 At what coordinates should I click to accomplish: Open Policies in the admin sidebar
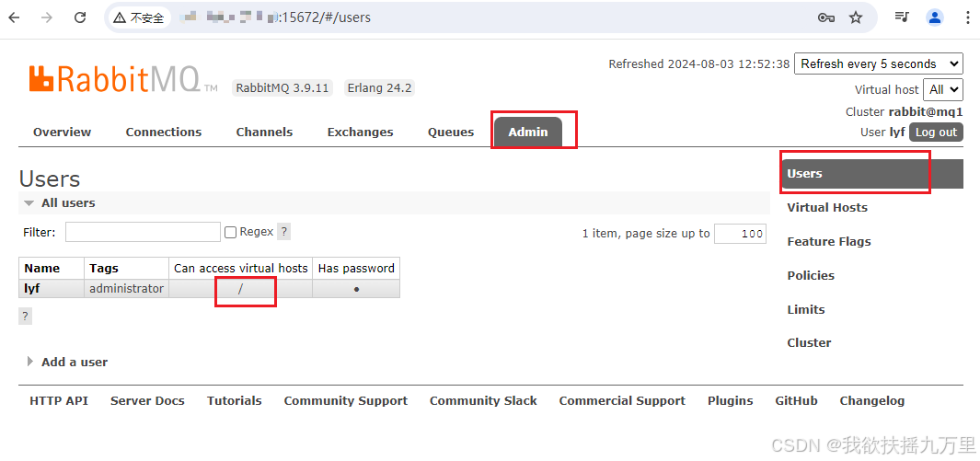(x=811, y=275)
